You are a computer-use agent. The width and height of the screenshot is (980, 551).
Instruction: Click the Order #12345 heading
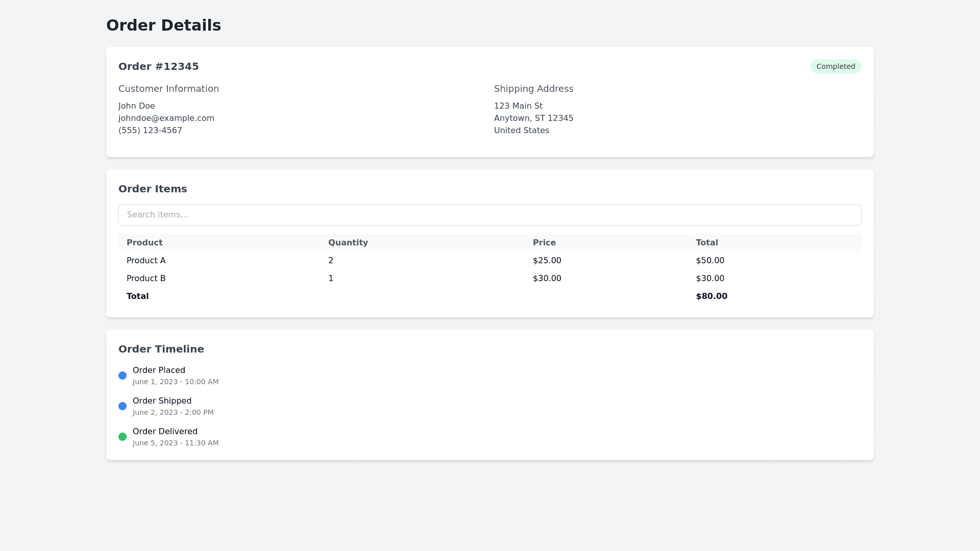(x=158, y=66)
